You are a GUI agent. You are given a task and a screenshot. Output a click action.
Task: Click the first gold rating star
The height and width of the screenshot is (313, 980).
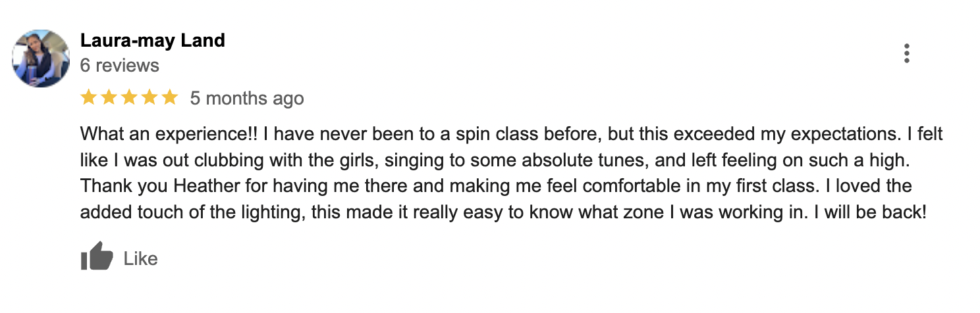click(x=88, y=98)
